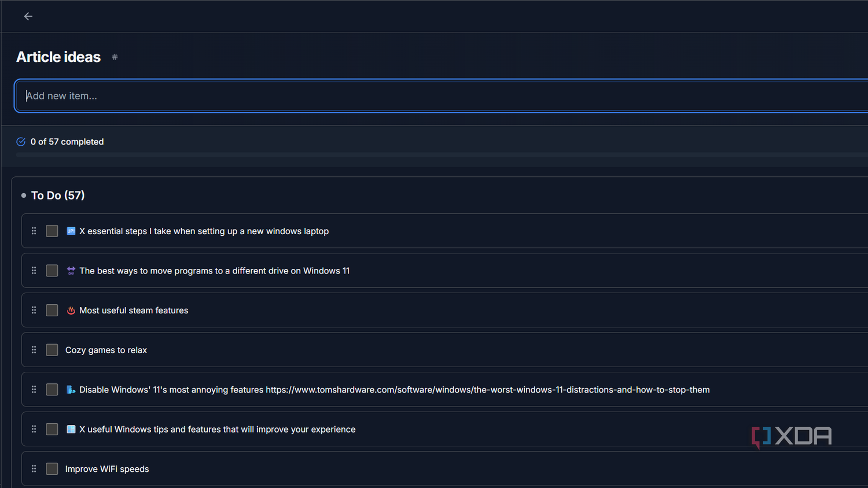Click 'Most useful steam features' text
This screenshot has height=488, width=868.
pos(134,310)
